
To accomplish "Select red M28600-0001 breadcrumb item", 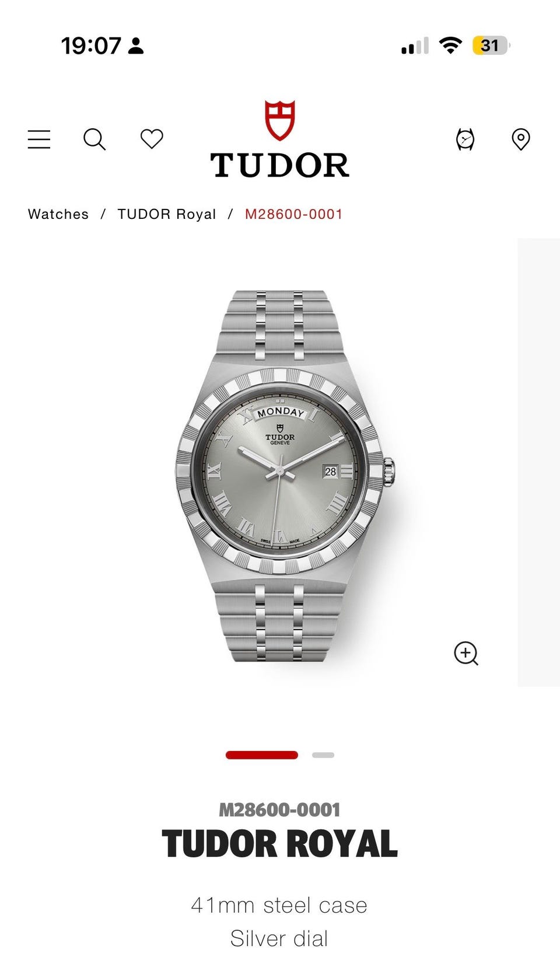I will (x=293, y=214).
